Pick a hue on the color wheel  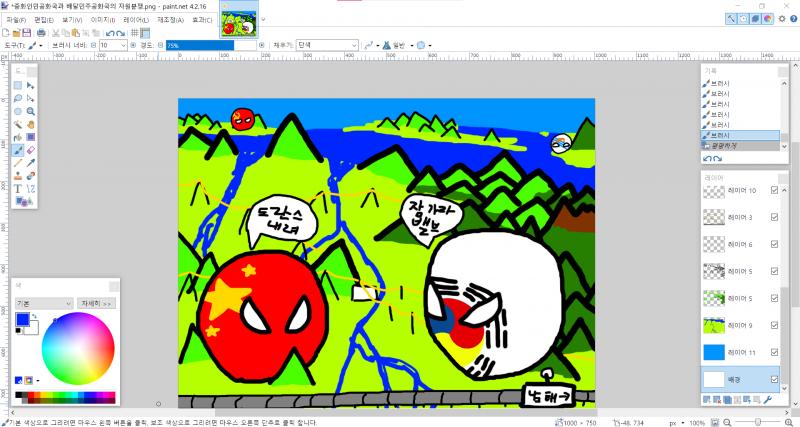click(78, 348)
